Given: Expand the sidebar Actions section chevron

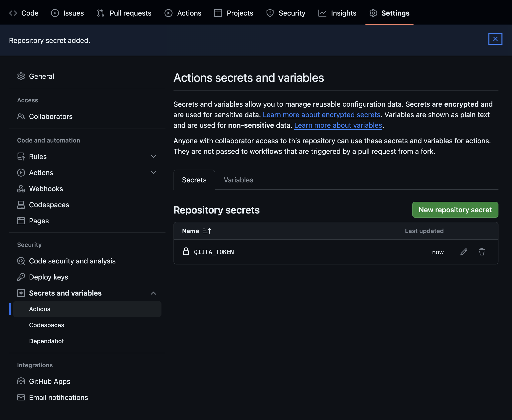Looking at the screenshot, I should 153,173.
